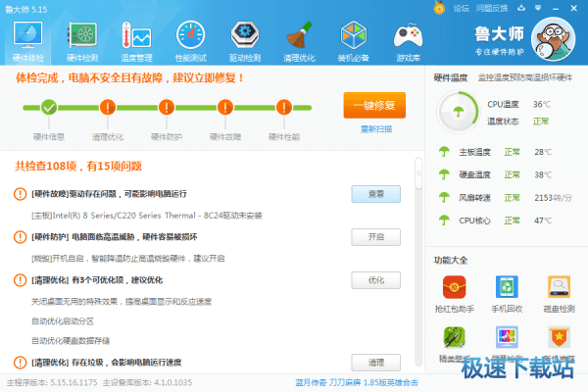Click 查看 for the driver problem
Viewport: 588px width, 392px height.
pos(375,194)
